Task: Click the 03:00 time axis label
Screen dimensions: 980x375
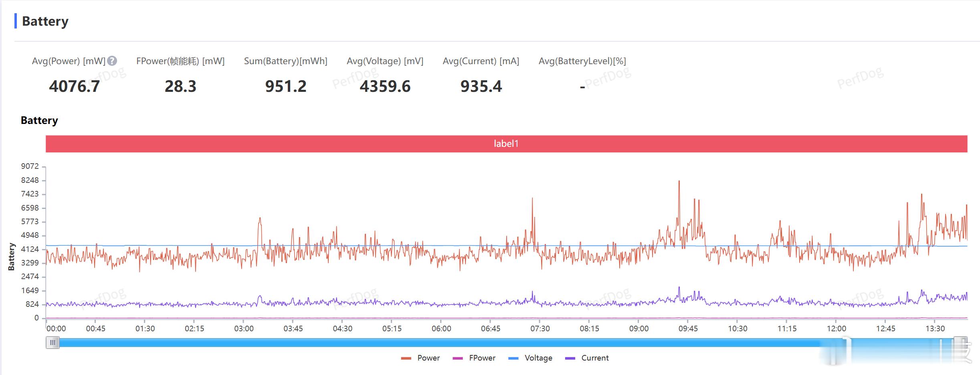Action: (244, 328)
